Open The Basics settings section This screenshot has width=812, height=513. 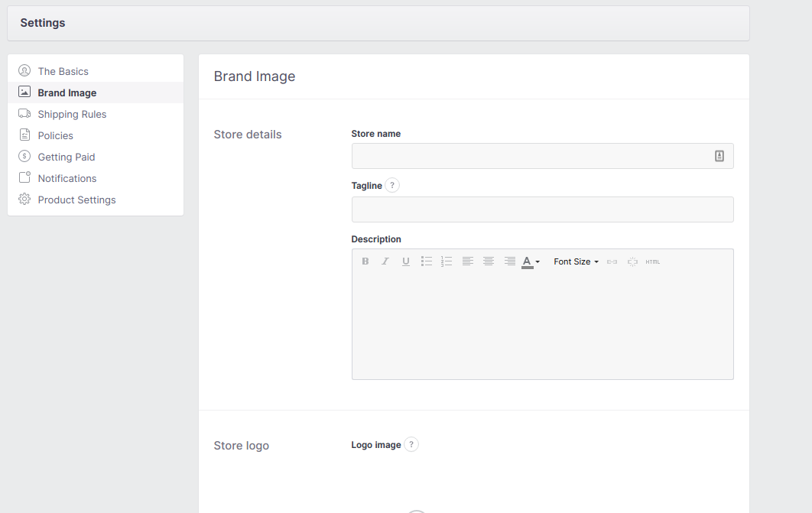tap(63, 71)
